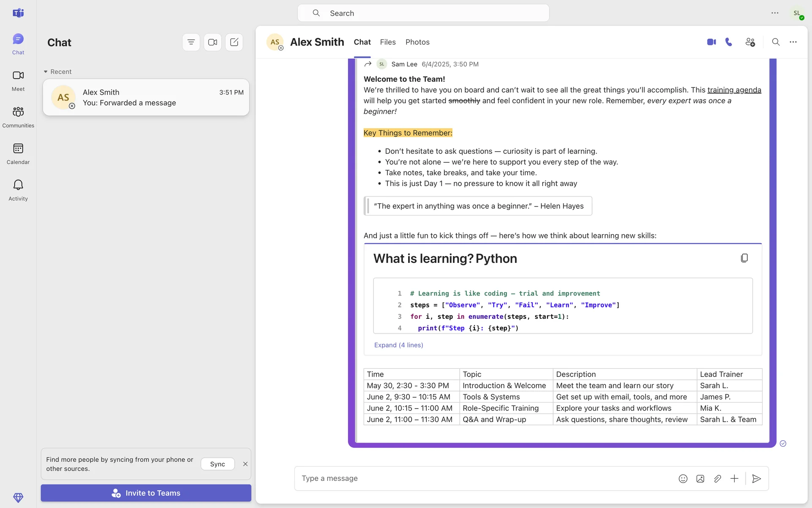Dismiss the sync contacts banner
This screenshot has height=508, width=812.
click(245, 464)
